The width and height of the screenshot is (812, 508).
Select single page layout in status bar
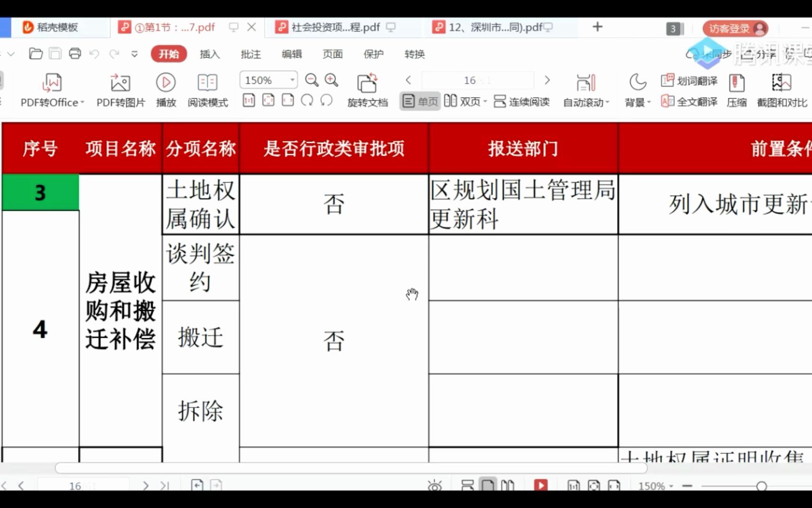488,484
